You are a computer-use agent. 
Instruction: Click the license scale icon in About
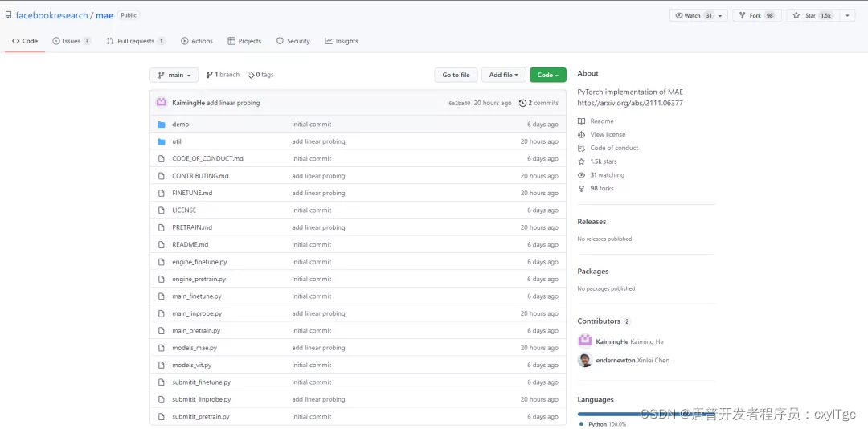point(581,134)
